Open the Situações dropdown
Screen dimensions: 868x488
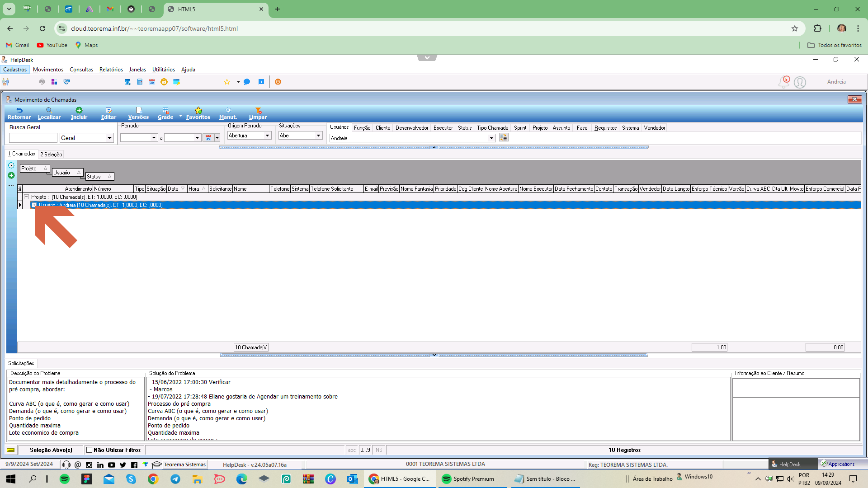coord(318,136)
